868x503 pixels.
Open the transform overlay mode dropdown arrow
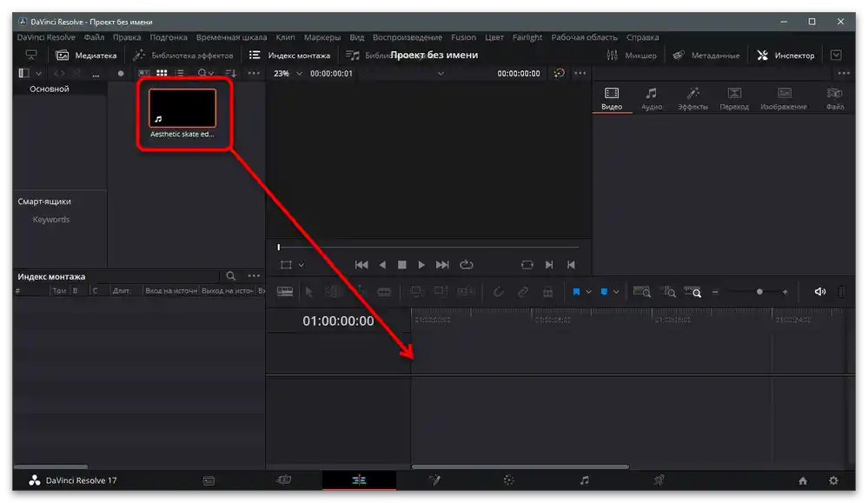[301, 265]
